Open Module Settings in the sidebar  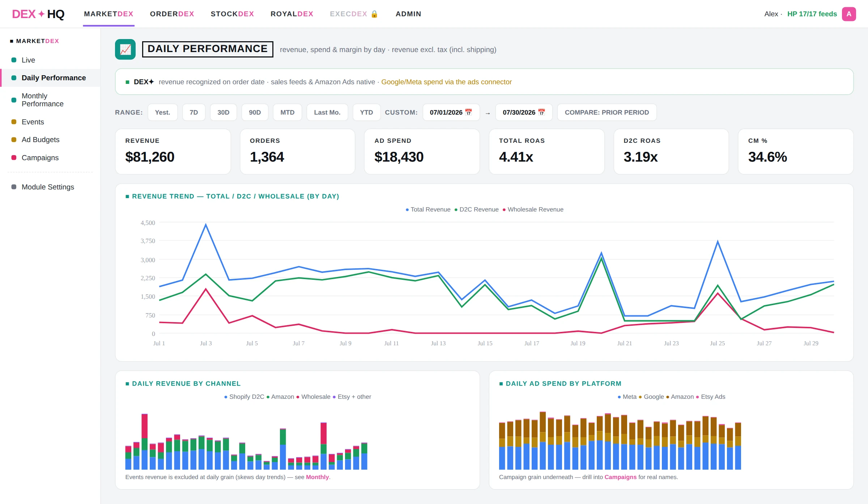50,187
